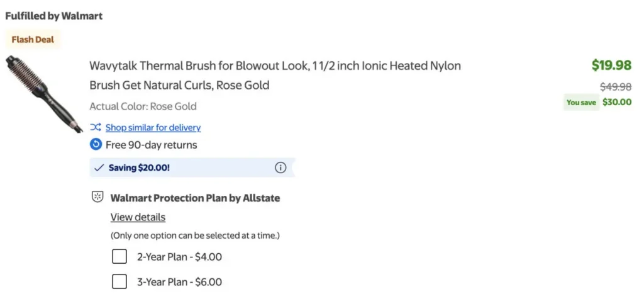The height and width of the screenshot is (301, 644).
Task: Check the 2-Year Plan checkbox
Action: (119, 257)
